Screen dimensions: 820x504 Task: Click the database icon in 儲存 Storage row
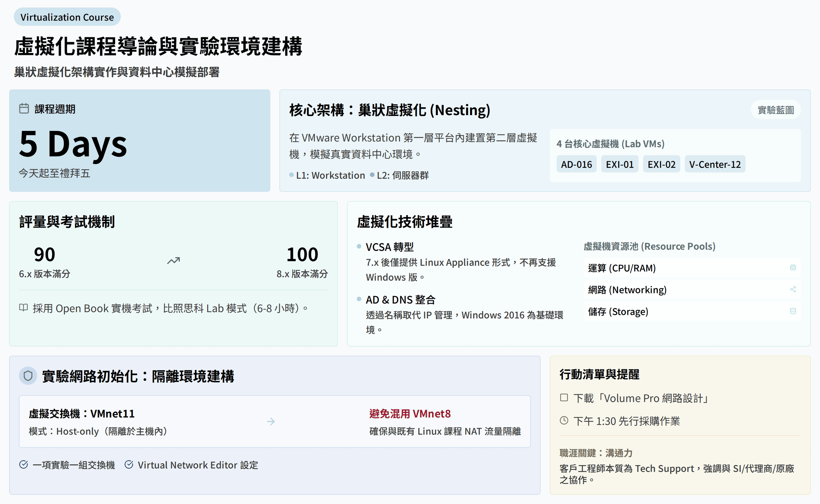tap(793, 311)
